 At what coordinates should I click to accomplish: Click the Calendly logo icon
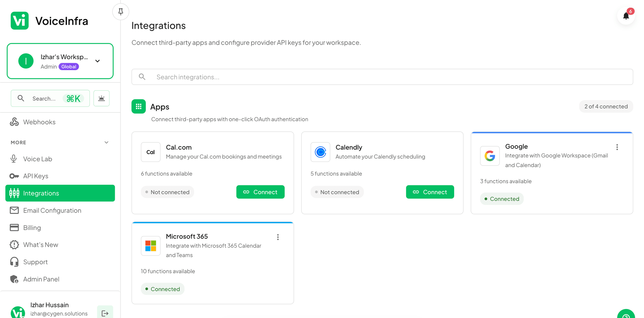(x=320, y=152)
